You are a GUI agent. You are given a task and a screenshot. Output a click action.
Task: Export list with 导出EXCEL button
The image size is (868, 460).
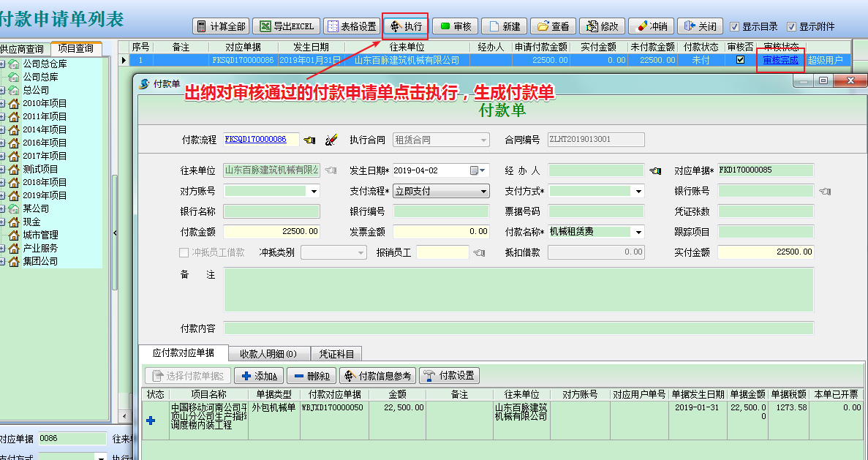(287, 26)
